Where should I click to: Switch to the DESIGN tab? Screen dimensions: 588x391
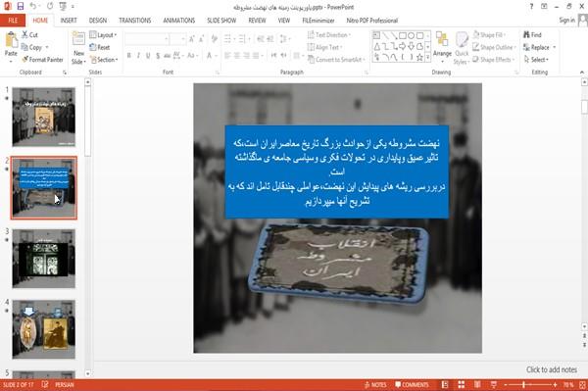[98, 21]
